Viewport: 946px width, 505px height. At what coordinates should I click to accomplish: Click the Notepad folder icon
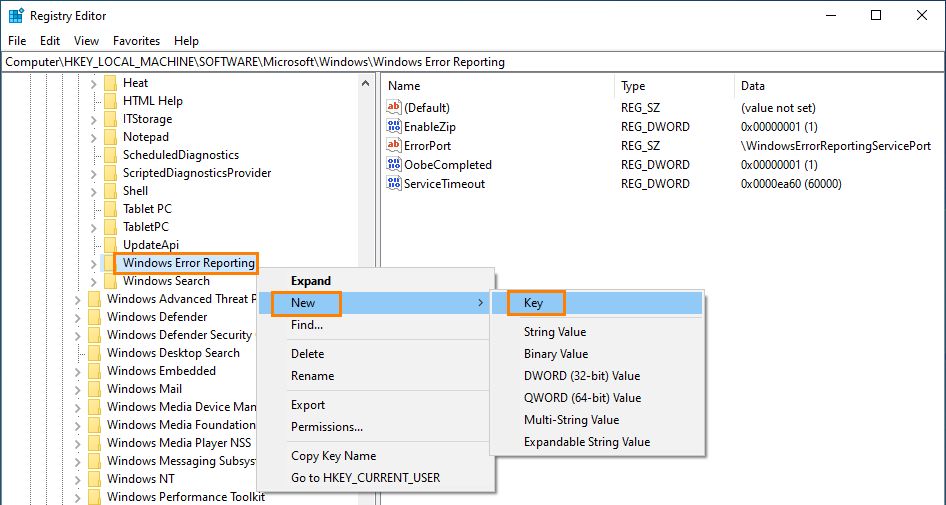pyautogui.click(x=110, y=137)
